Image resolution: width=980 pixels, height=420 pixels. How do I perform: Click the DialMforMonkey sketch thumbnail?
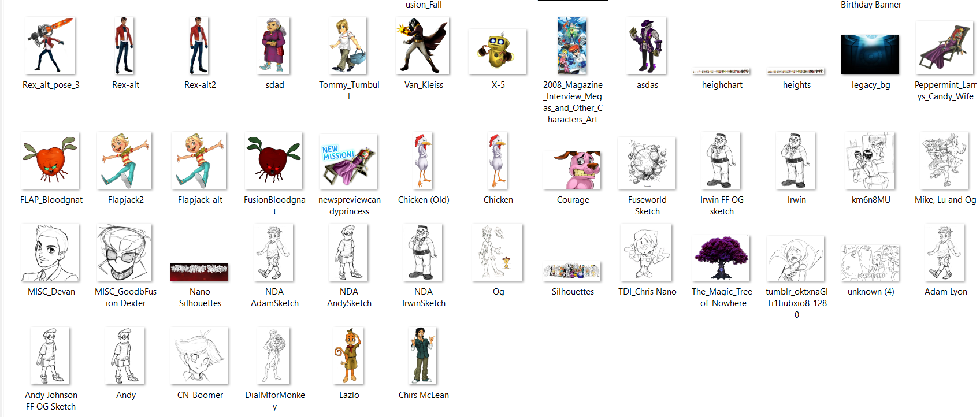point(274,356)
